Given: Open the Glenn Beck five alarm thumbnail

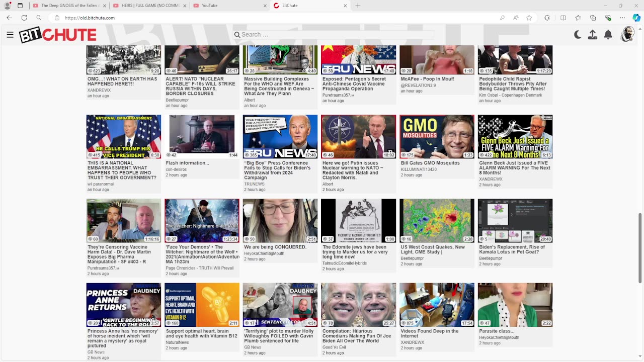Looking at the screenshot, I should tap(515, 137).
